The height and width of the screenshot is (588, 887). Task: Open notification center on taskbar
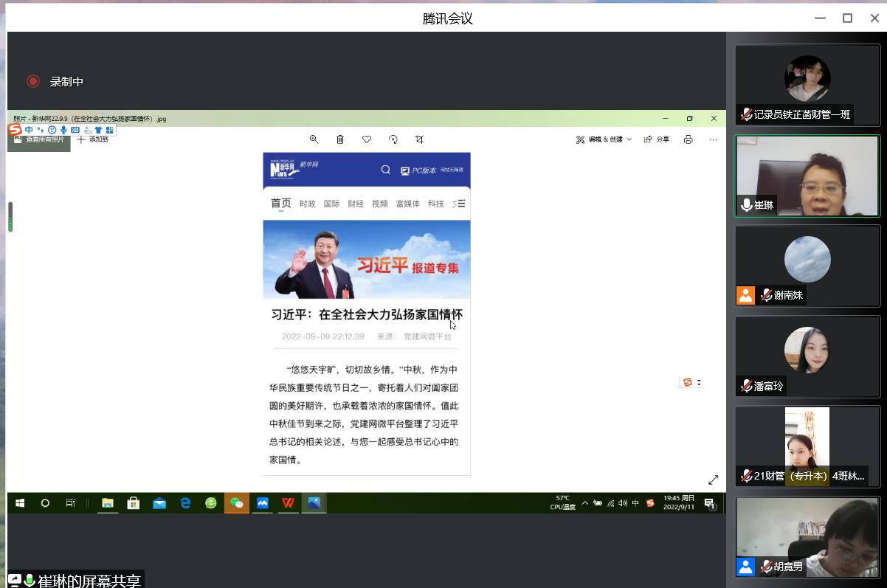[709, 503]
